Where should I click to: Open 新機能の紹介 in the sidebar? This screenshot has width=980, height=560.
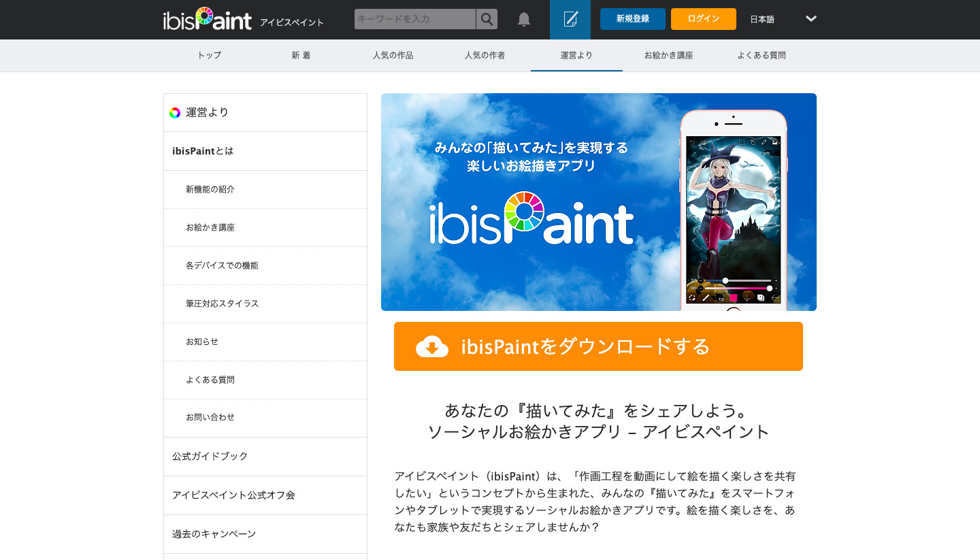pyautogui.click(x=210, y=189)
